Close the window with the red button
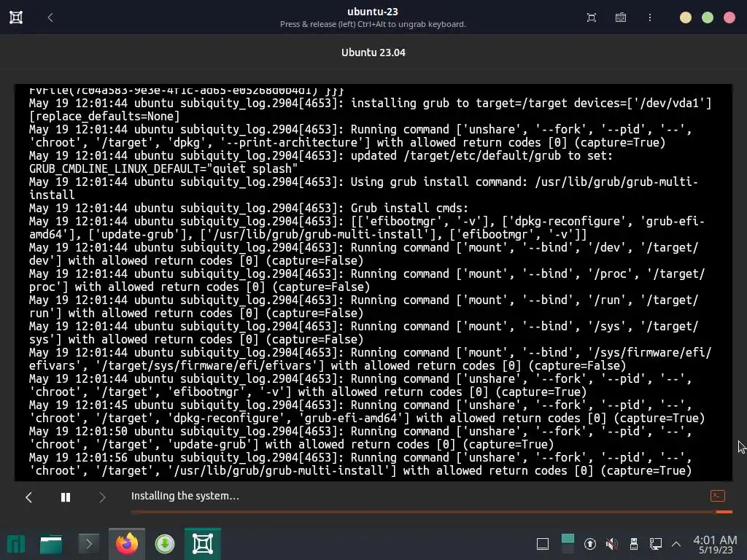Screen dimensions: 747x560 (x=729, y=17)
